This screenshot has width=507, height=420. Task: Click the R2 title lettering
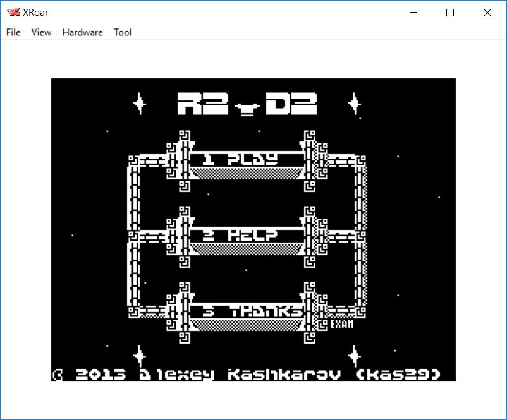[201, 104]
